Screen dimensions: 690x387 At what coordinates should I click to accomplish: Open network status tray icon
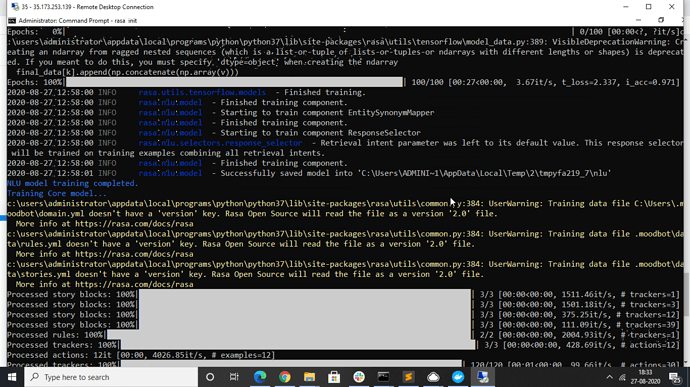[x=622, y=377]
